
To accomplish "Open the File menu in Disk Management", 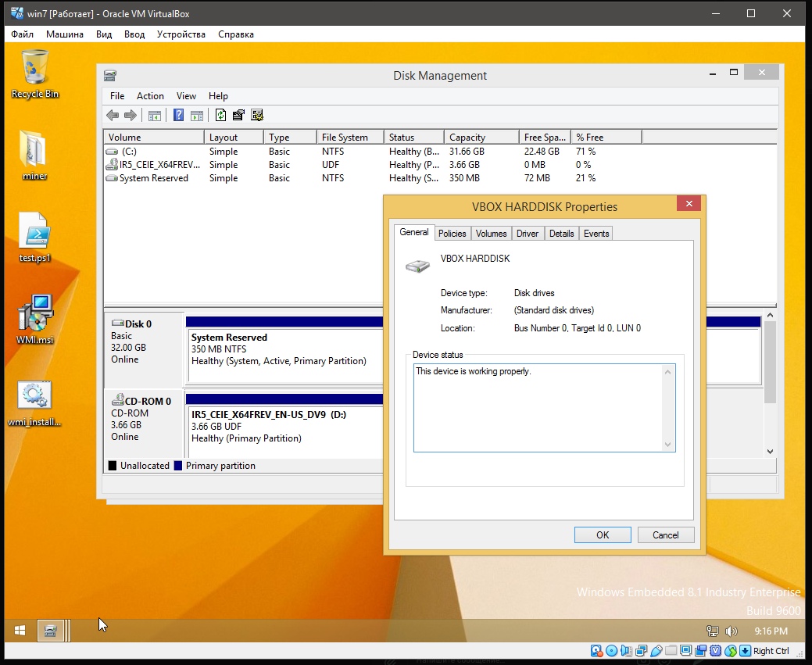I will (x=117, y=96).
